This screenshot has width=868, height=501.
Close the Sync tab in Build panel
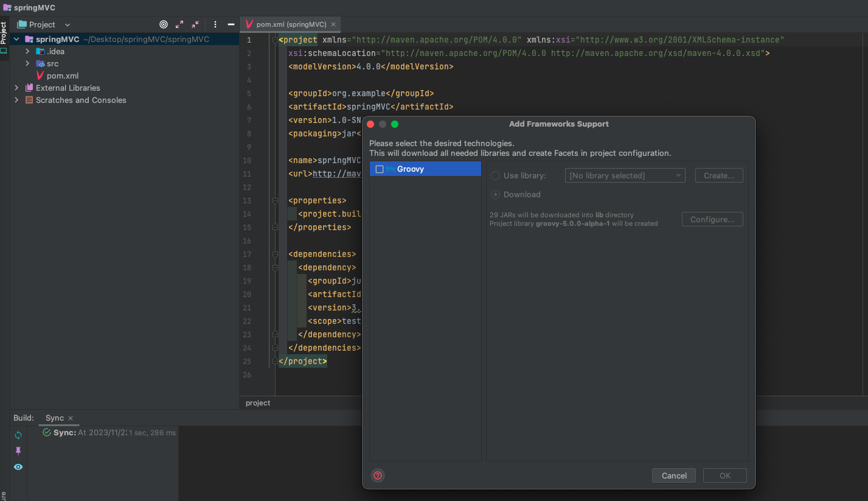click(71, 418)
